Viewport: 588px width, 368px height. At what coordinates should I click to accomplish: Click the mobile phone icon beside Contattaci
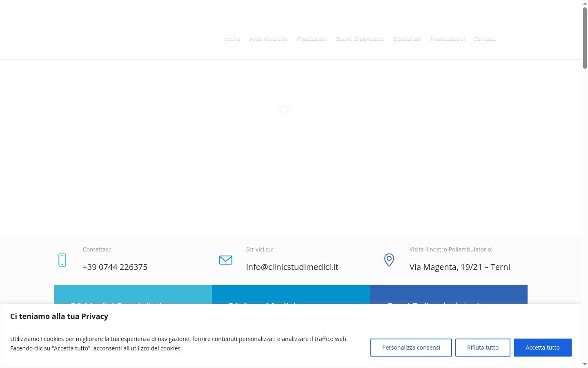point(62,260)
